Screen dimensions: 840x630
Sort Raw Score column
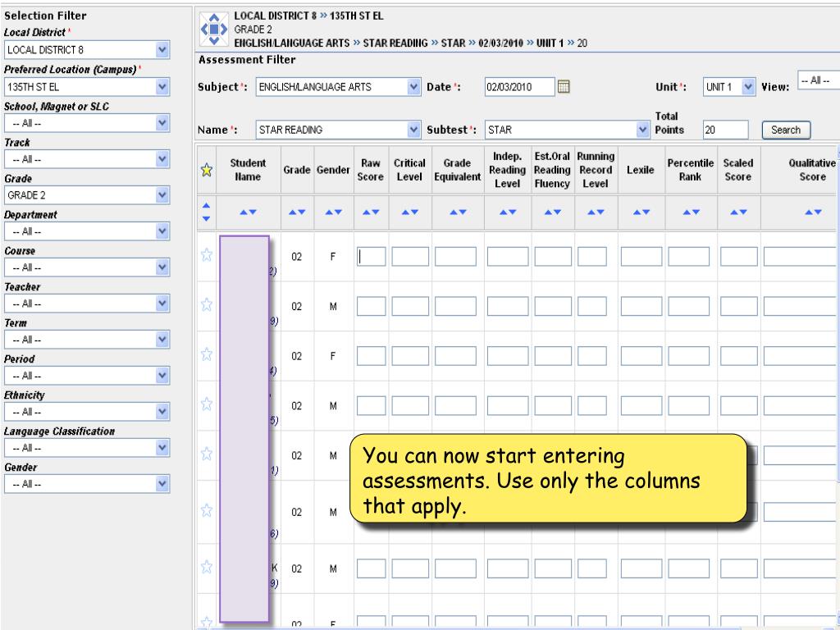click(x=371, y=212)
